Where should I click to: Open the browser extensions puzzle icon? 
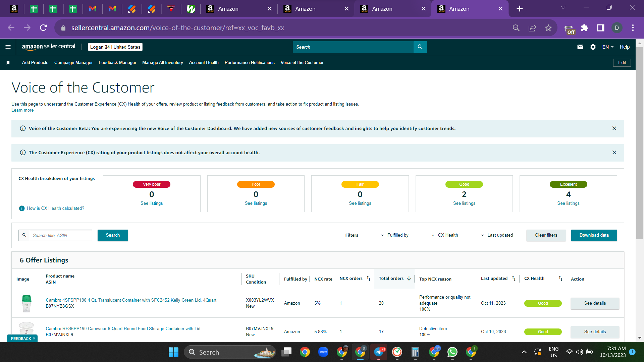pos(585,28)
